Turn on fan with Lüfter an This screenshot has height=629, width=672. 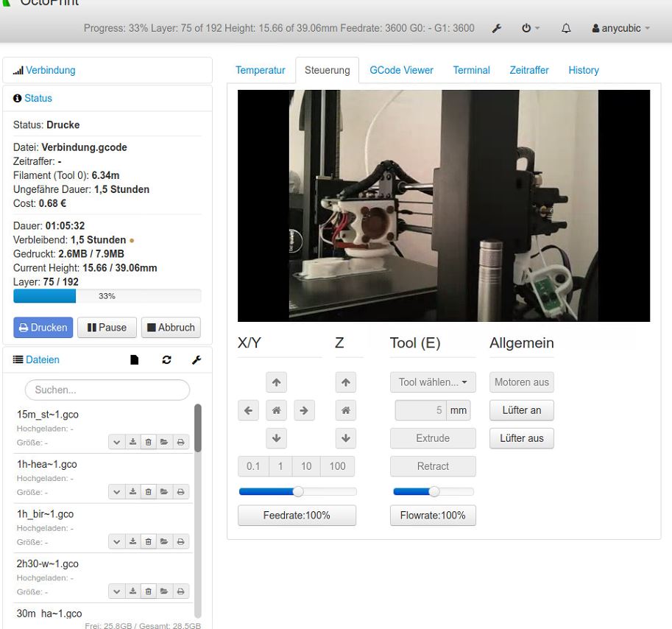tap(522, 410)
